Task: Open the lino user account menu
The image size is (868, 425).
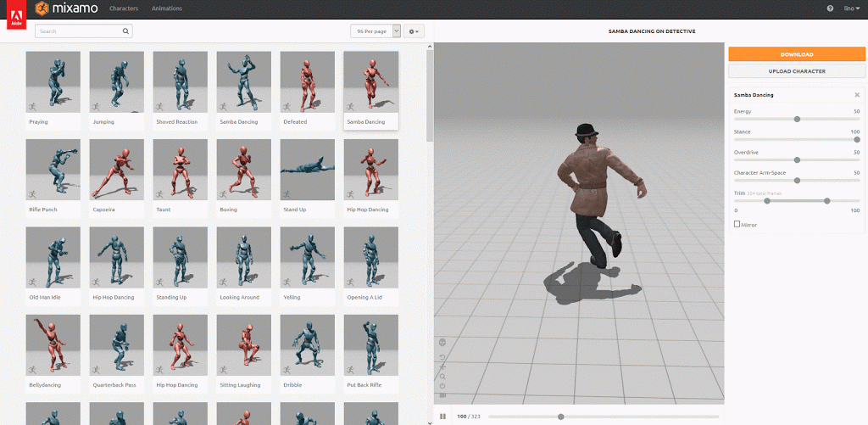Action: [852, 8]
